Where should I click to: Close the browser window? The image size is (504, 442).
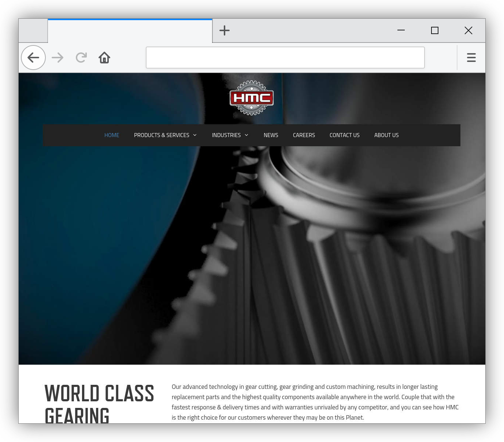(x=468, y=30)
